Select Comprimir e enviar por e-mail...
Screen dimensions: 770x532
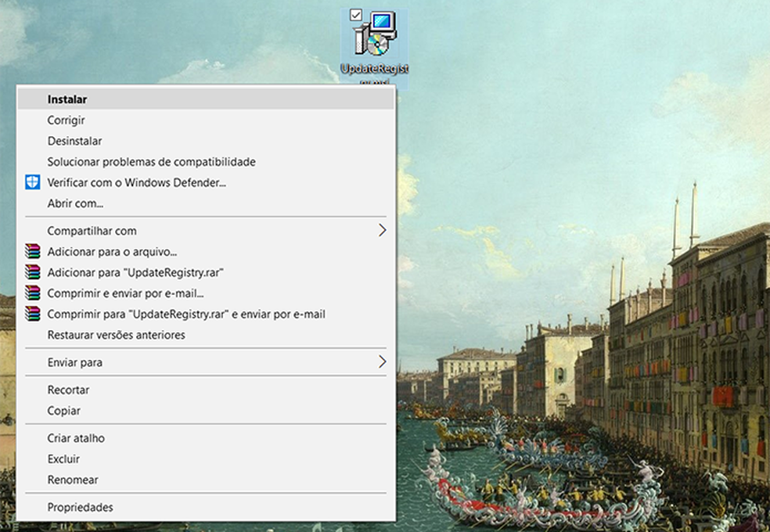[x=206, y=293]
